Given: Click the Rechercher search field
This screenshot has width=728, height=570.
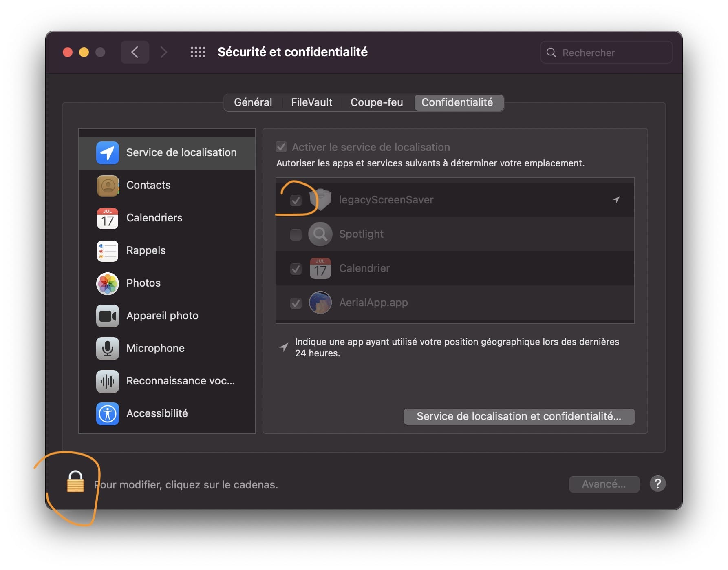Looking at the screenshot, I should click(606, 52).
